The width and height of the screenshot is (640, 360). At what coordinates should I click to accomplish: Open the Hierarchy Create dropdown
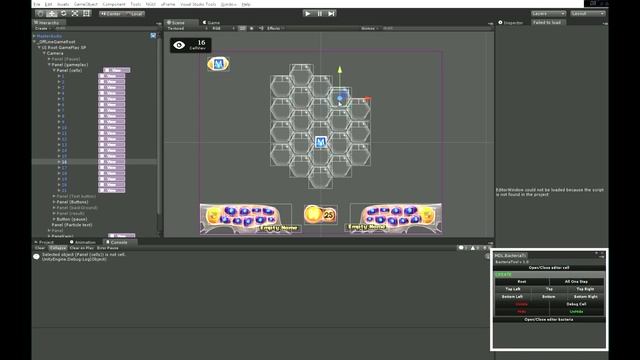42,29
